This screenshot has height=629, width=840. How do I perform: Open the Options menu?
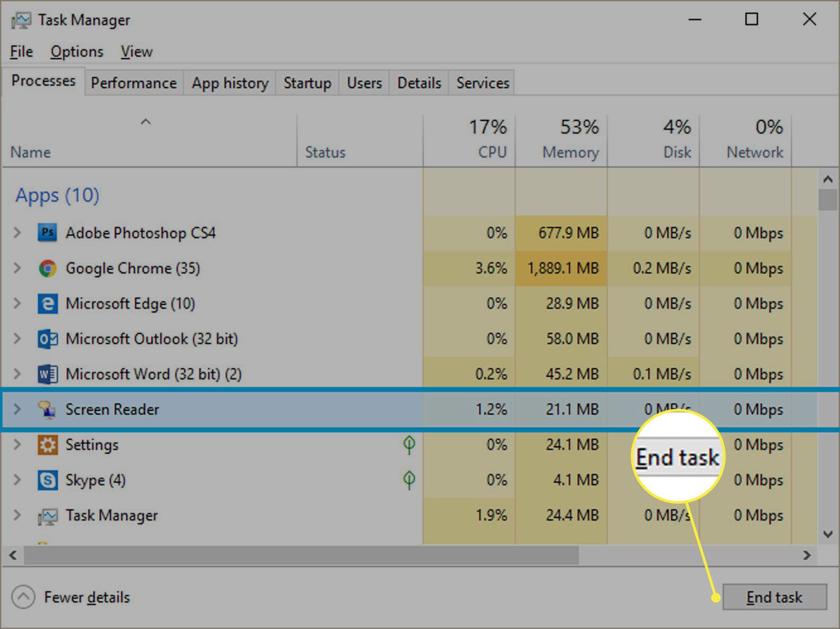[77, 51]
